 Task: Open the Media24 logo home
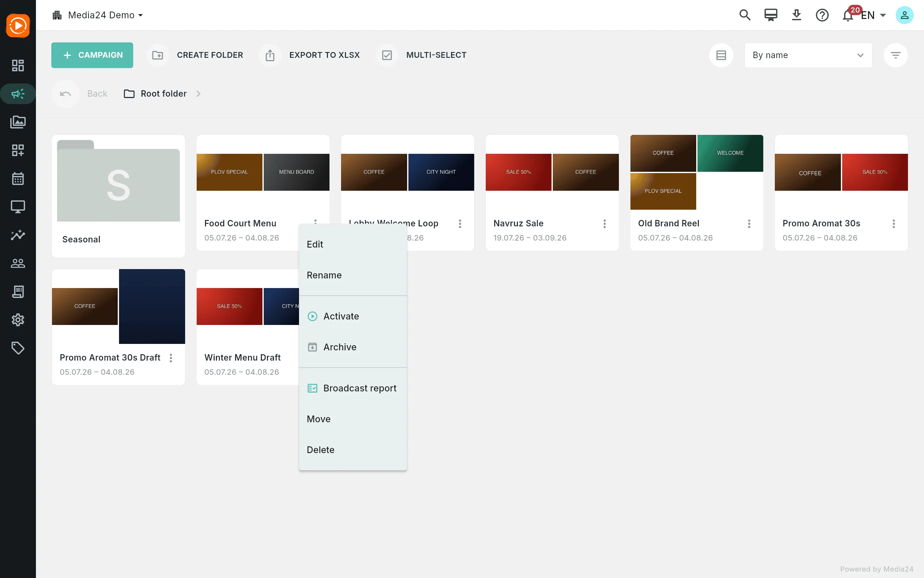point(18,26)
